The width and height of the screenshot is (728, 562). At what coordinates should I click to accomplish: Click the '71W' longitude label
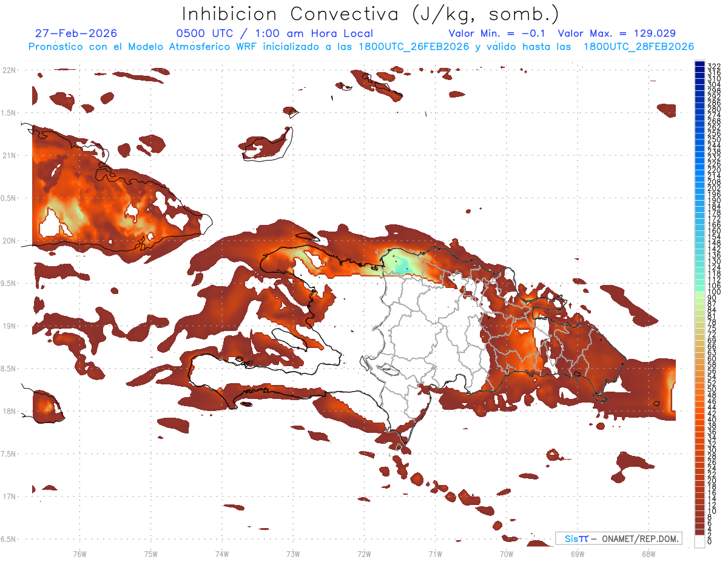(x=435, y=554)
